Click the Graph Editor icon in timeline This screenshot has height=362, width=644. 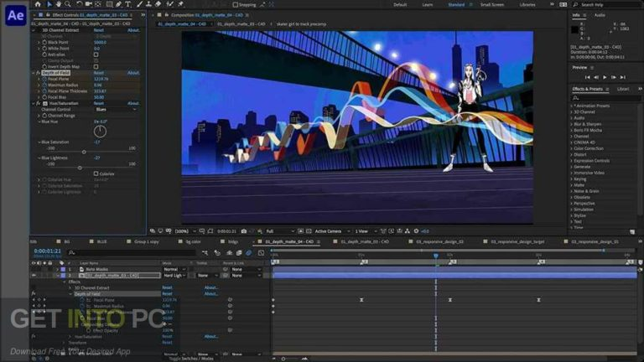(262, 253)
